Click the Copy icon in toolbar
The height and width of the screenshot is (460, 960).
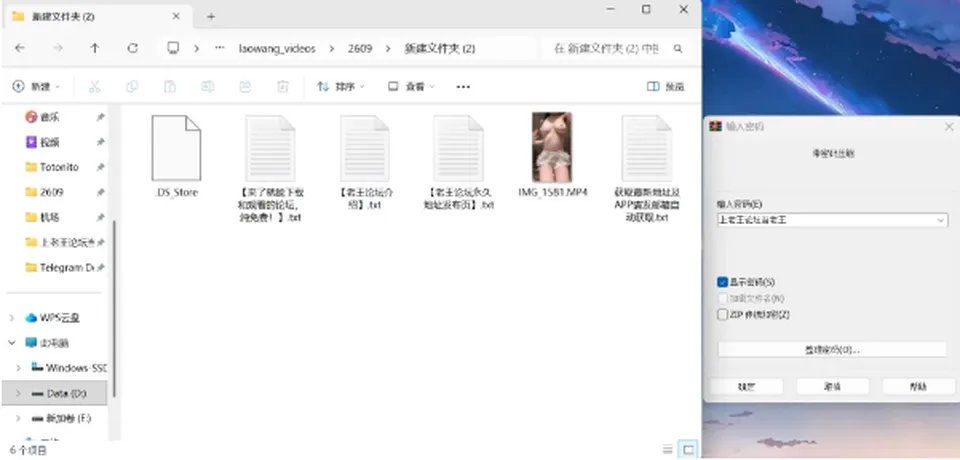point(132,86)
